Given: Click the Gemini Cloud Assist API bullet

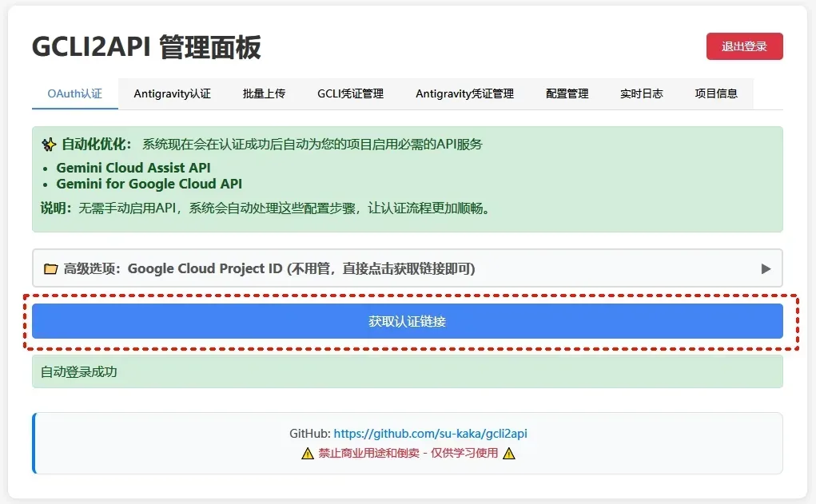Looking at the screenshot, I should (133, 168).
